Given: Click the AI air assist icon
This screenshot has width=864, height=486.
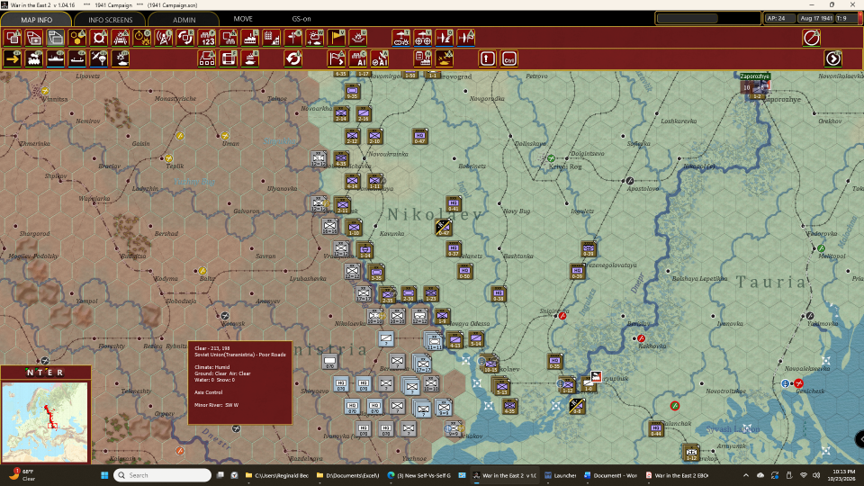Looking at the screenshot, I should tap(380, 58).
